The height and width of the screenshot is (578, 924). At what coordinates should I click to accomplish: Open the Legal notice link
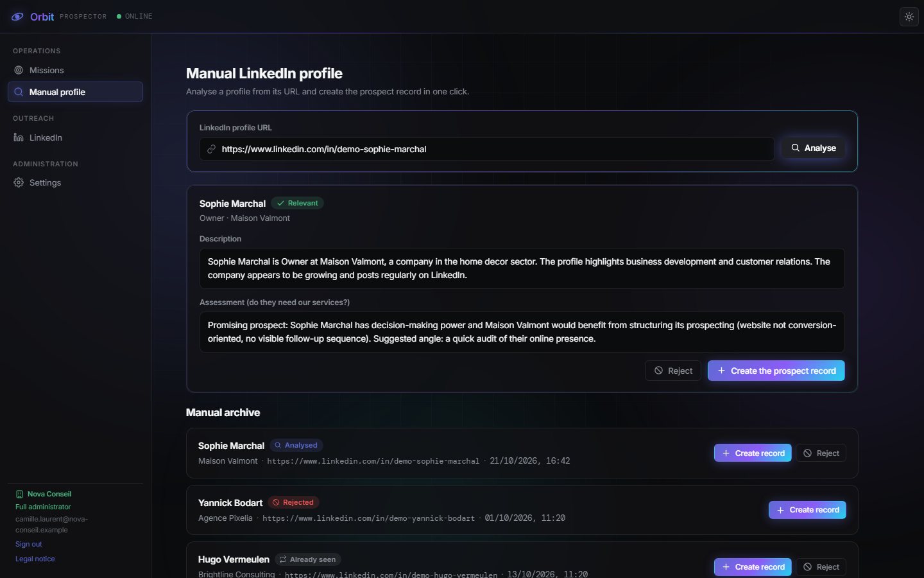(x=35, y=559)
